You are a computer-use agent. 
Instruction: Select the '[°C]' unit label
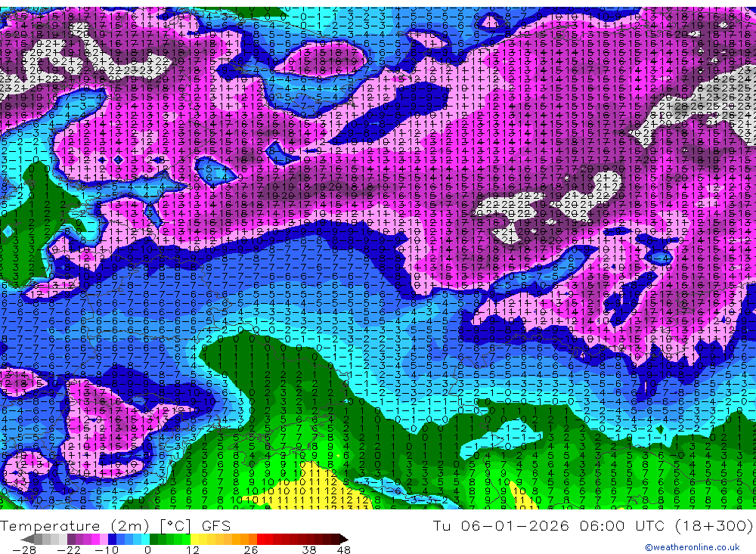point(175,526)
